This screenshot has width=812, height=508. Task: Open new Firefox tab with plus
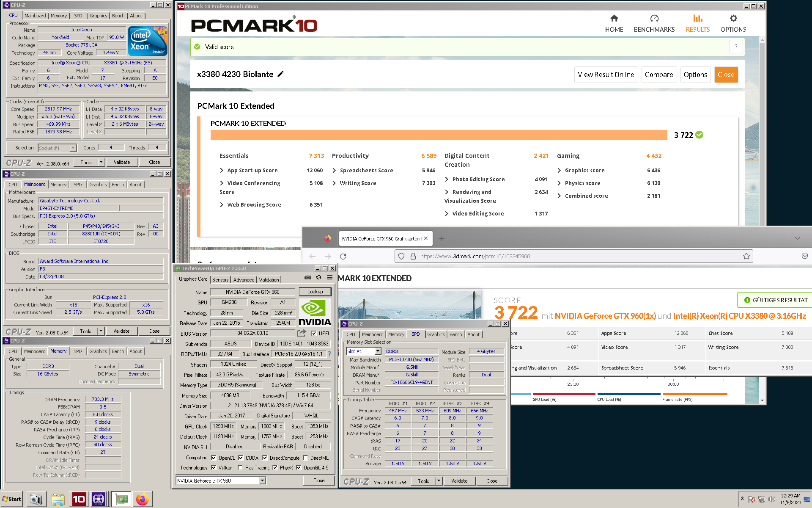[x=442, y=239]
